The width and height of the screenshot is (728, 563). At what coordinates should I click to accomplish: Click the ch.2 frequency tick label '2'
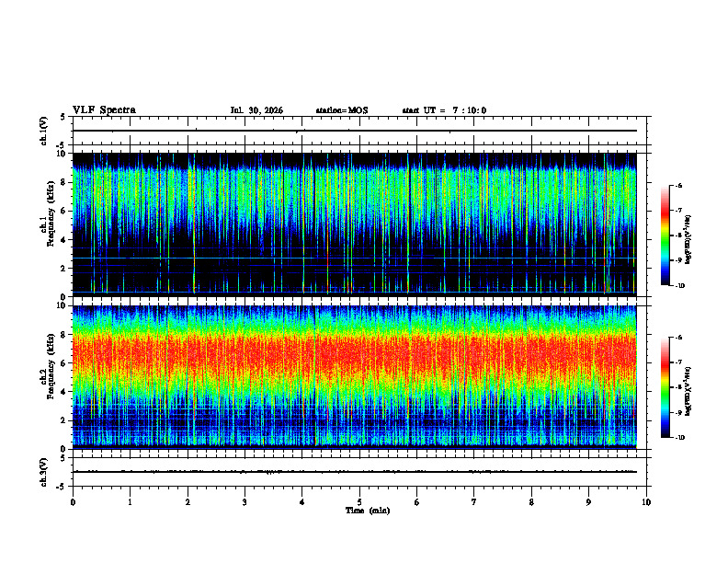point(64,420)
